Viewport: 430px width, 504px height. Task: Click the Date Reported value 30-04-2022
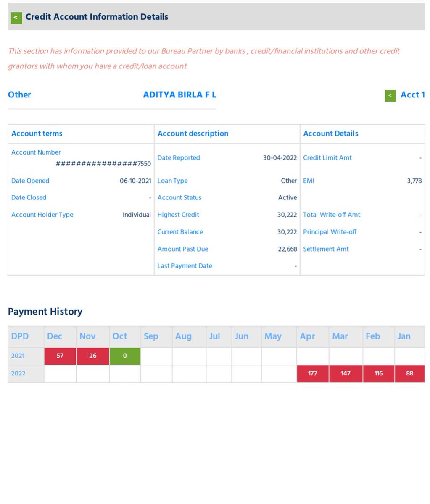pyautogui.click(x=280, y=158)
